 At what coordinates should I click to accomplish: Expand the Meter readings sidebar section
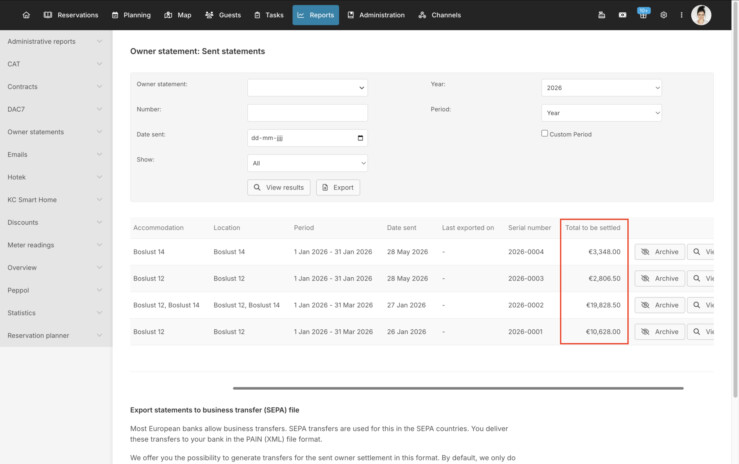[x=56, y=245]
